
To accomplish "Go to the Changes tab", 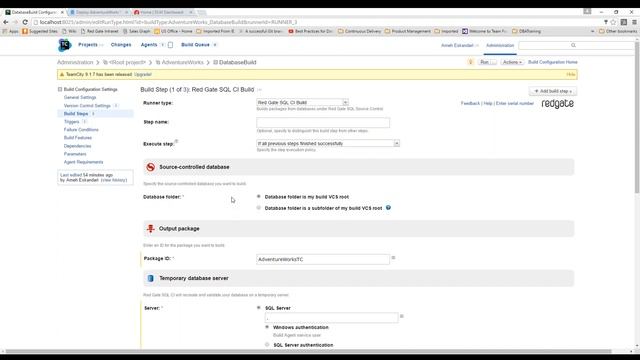I will [121, 45].
